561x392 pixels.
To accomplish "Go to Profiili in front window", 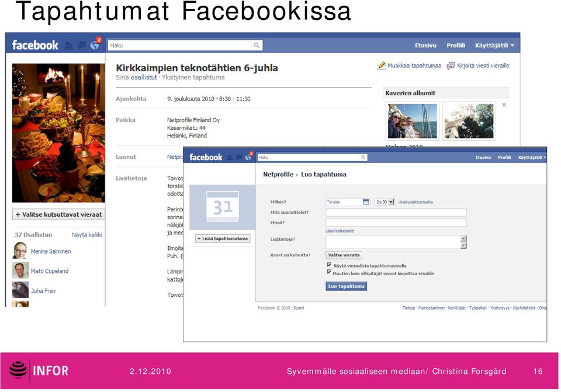I will [x=504, y=157].
